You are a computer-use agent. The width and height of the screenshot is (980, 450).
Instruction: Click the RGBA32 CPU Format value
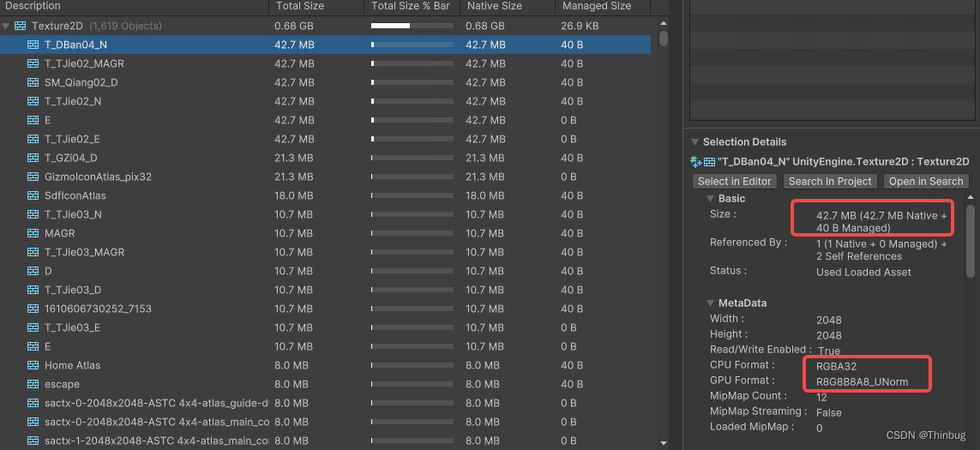click(837, 366)
